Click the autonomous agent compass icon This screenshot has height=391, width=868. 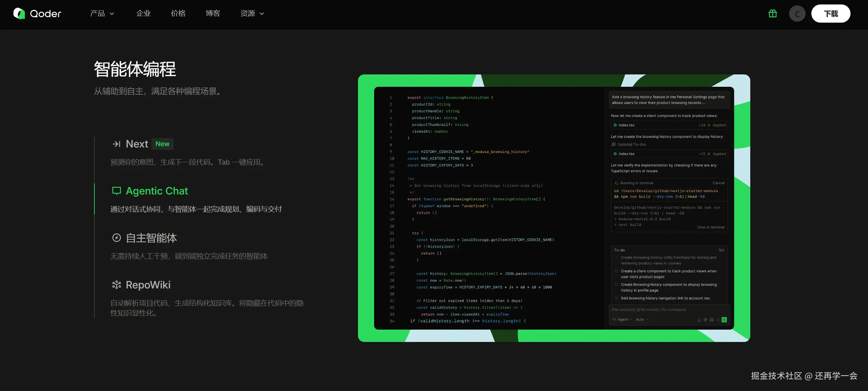click(117, 238)
